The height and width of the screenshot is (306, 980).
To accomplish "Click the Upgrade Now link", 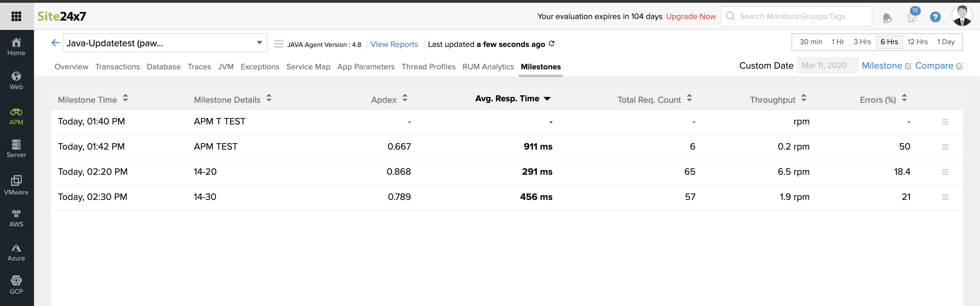I will click(x=690, y=16).
